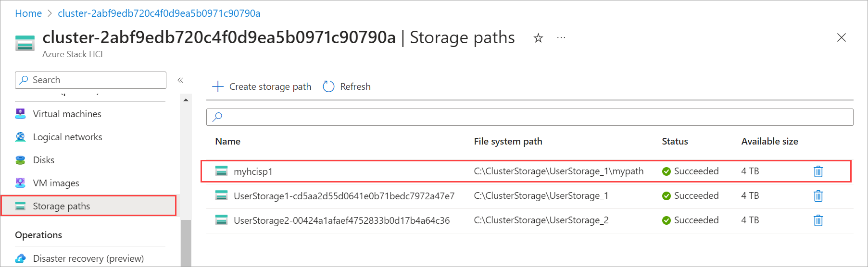This screenshot has height=267, width=868.
Task: Delete the myhcisp1 storage path
Action: [x=818, y=171]
